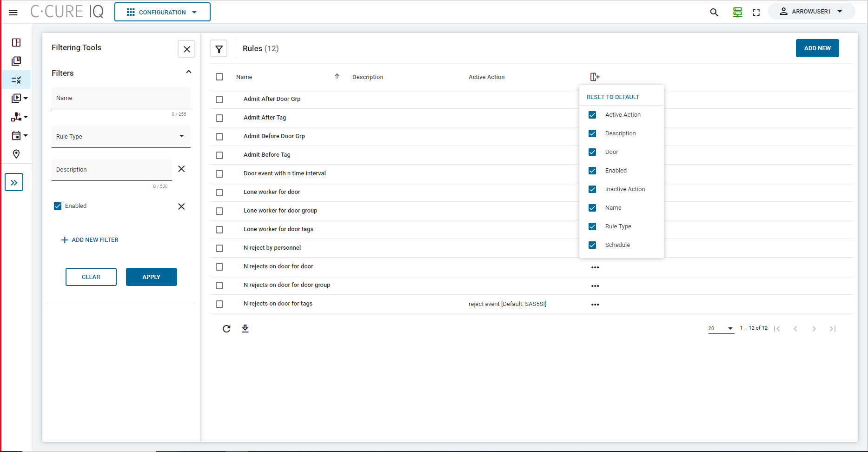Click Reset to Default in column menu
Image resolution: width=868 pixels, height=452 pixels.
coord(613,97)
